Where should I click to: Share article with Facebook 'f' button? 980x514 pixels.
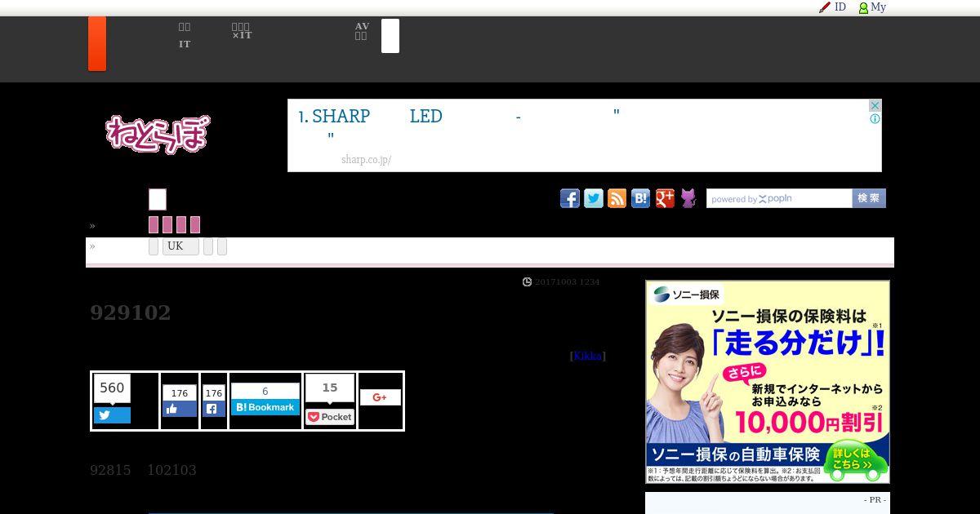pos(214,409)
